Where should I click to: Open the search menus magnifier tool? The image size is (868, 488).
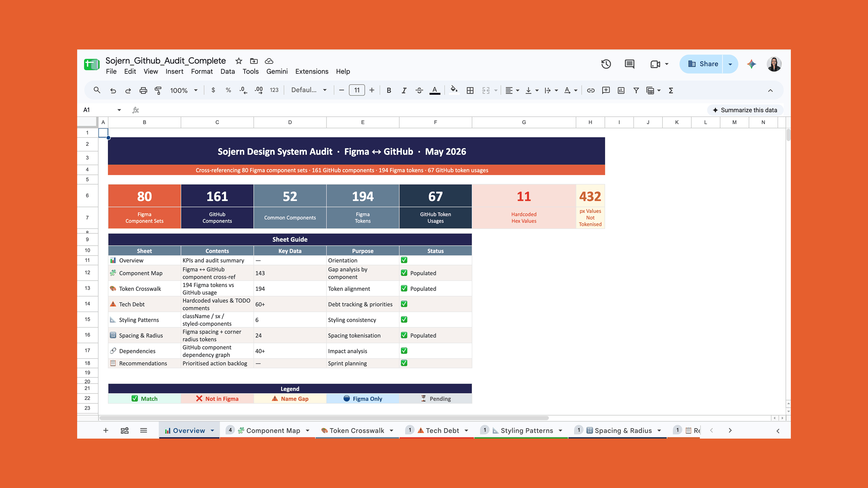(x=97, y=90)
